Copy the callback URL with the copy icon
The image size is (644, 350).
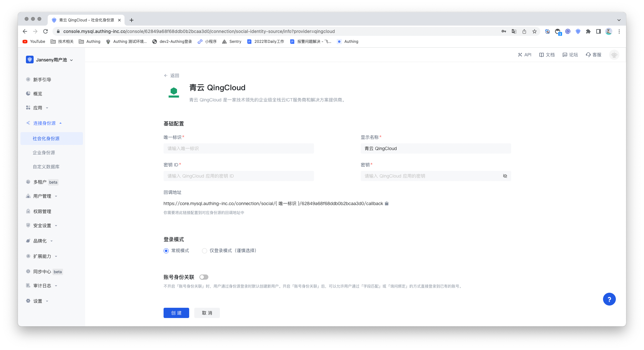[387, 203]
